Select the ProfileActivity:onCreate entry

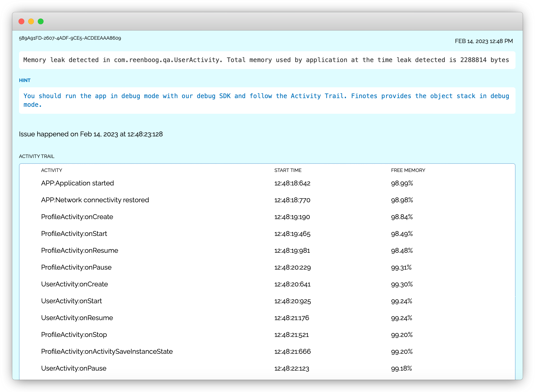[77, 217]
